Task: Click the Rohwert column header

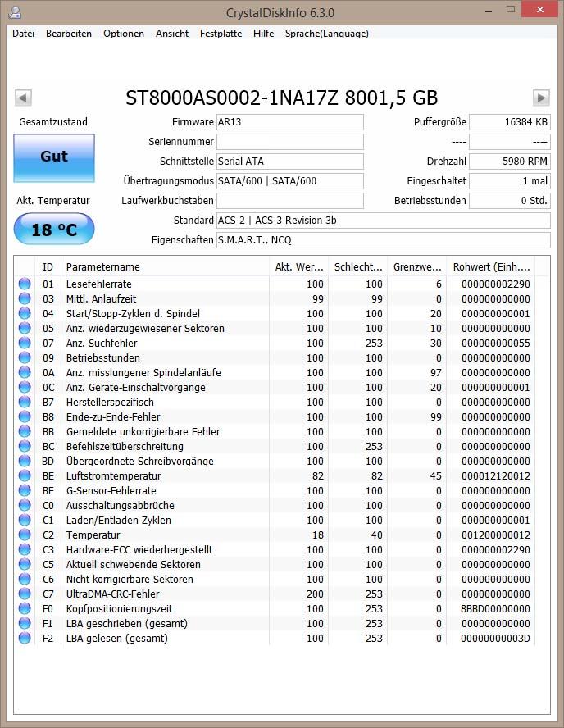Action: point(491,267)
